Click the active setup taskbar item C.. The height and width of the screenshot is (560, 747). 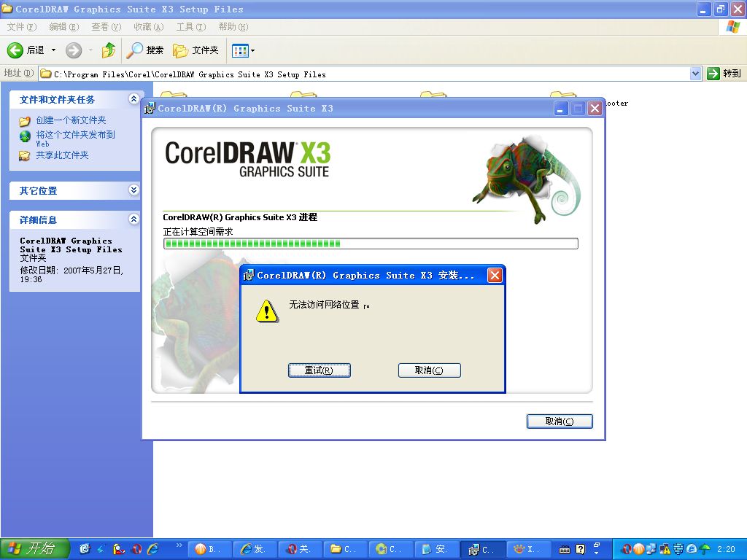coord(483,549)
